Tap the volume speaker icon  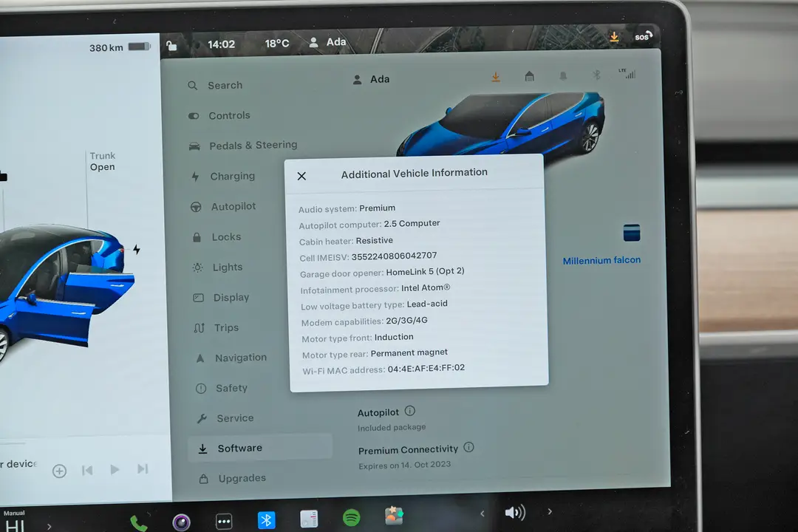tap(514, 512)
